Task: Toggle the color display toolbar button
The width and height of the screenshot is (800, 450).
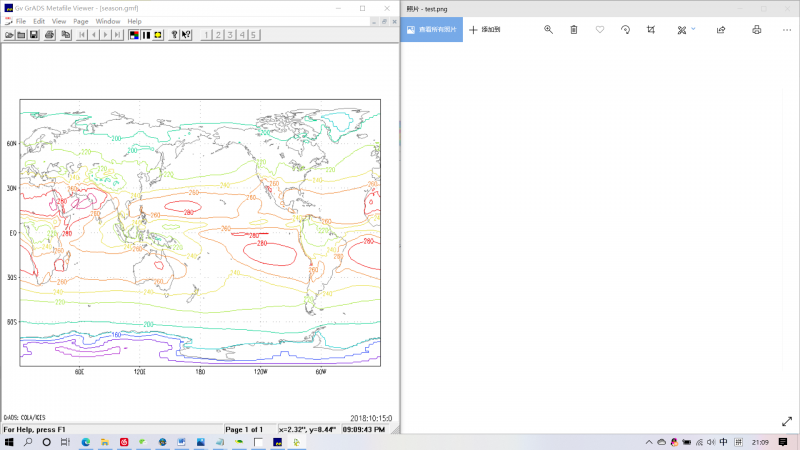Action: 134,35
